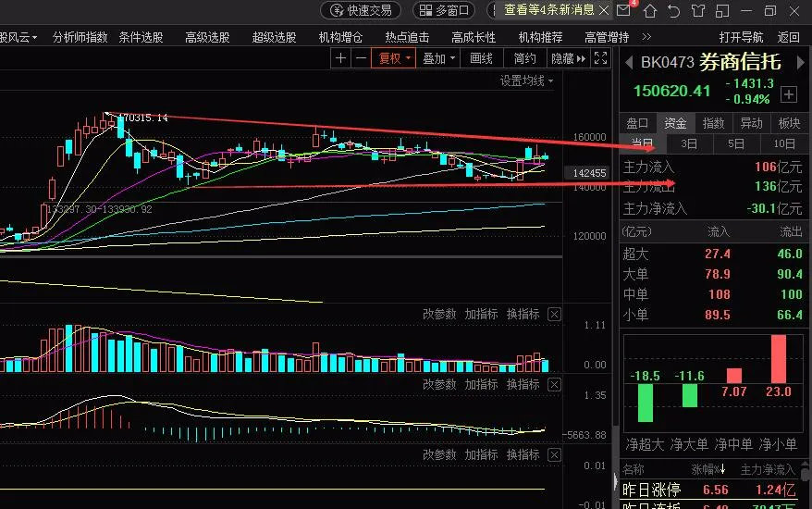This screenshot has height=509, width=812.
Task: Open the skin shirt icon
Action: click(697, 11)
